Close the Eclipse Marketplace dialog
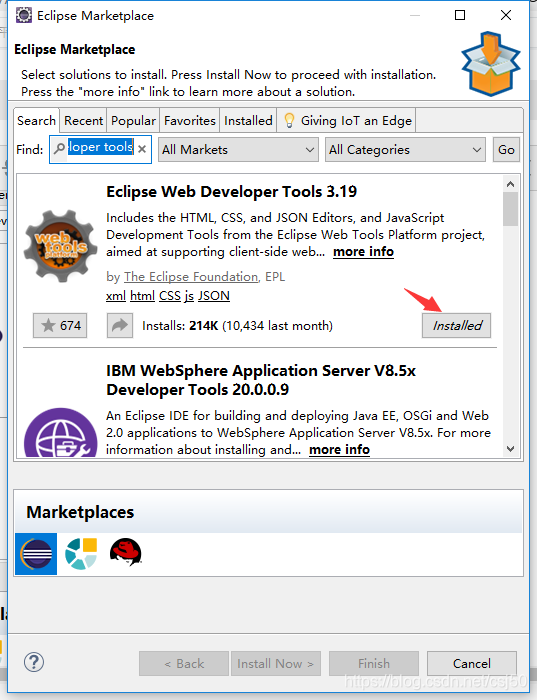Viewport: 537px width, 700px height. pos(506,15)
